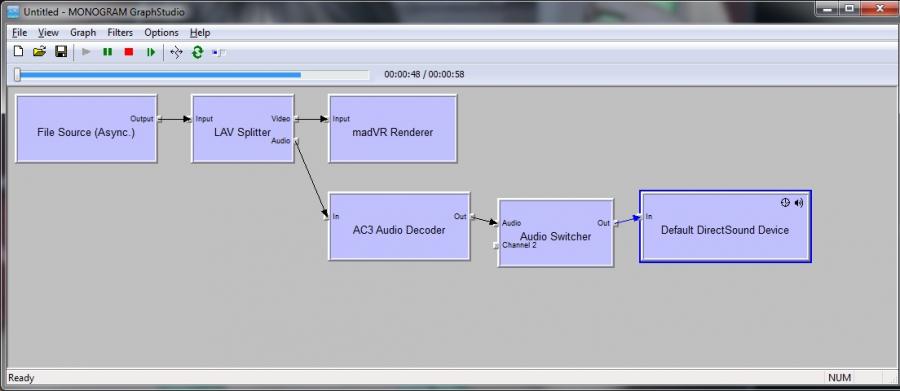Save the graph with the floppy disk icon

[x=61, y=52]
